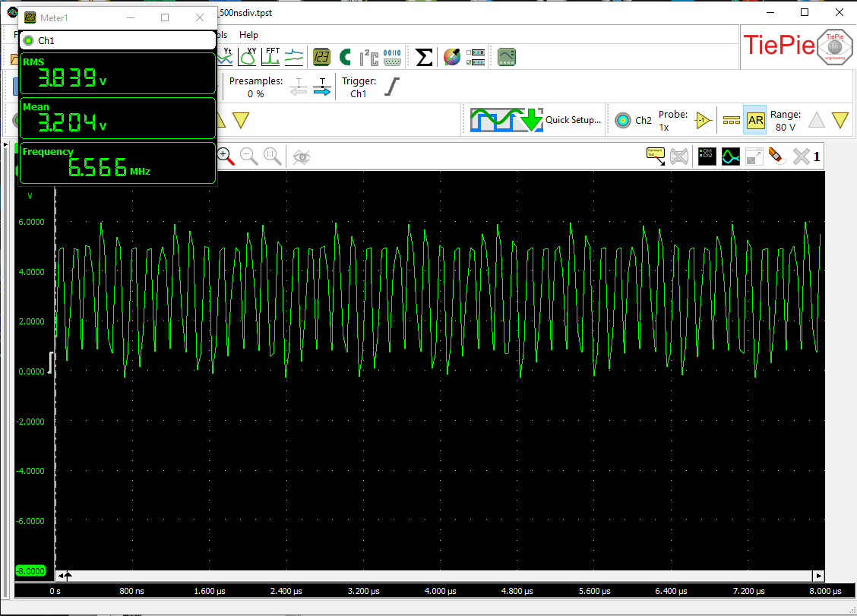This screenshot has height=616, width=857.
Task: Click the horizontal scrollbar right arrow
Action: click(x=818, y=576)
